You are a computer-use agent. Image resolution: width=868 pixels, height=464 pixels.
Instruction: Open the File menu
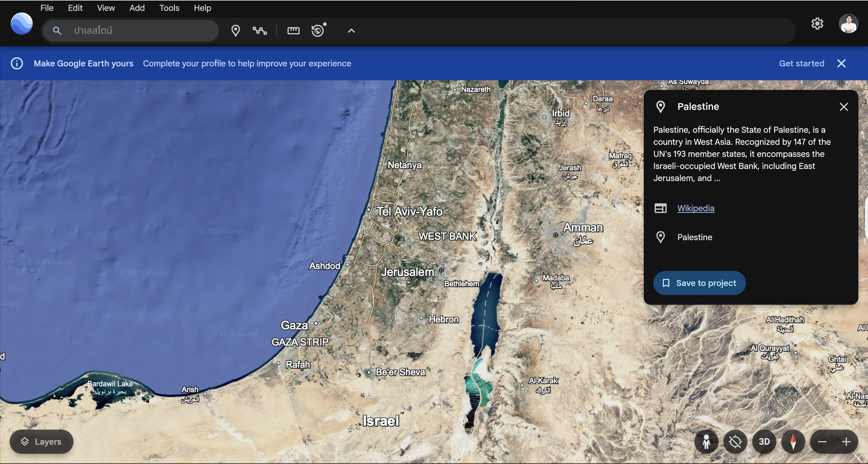[47, 8]
